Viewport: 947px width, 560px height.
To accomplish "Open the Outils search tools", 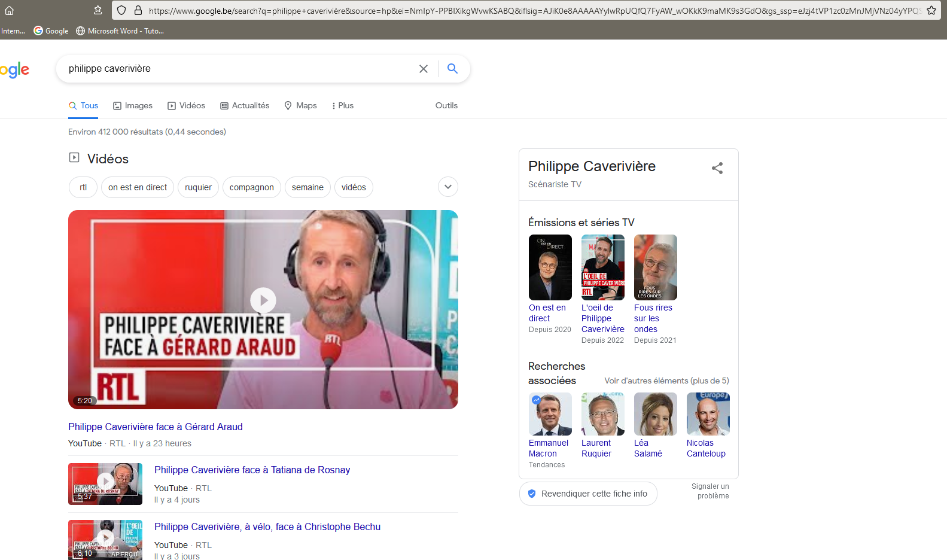I will pos(446,105).
